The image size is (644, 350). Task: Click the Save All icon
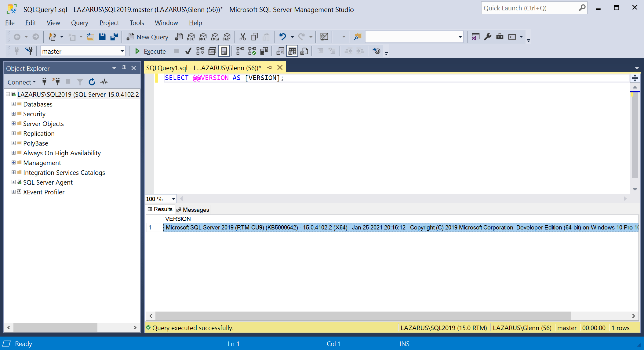114,37
